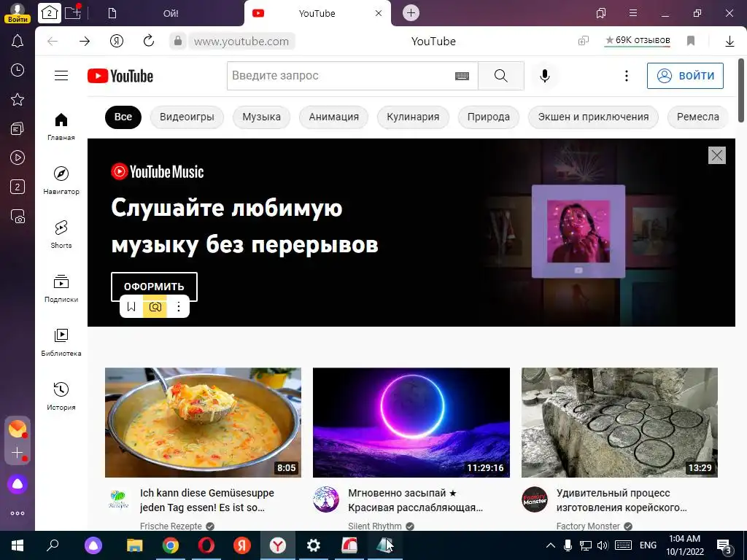Viewport: 747px width, 560px height.
Task: Click the www.youtube.com address field
Action: [241, 42]
